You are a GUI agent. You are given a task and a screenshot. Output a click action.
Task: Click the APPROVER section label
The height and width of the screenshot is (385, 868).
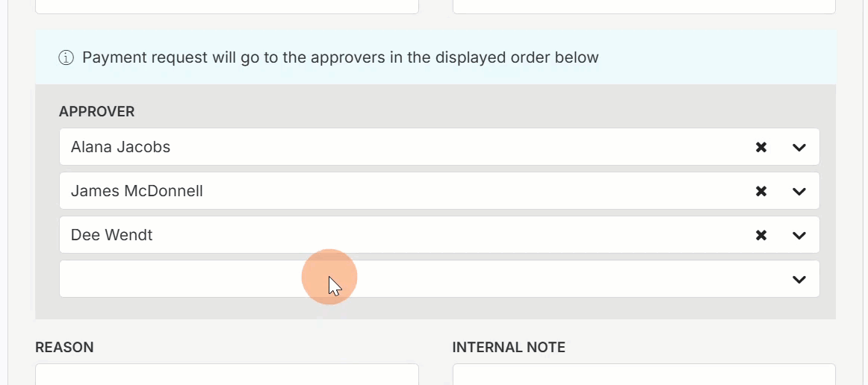click(96, 112)
